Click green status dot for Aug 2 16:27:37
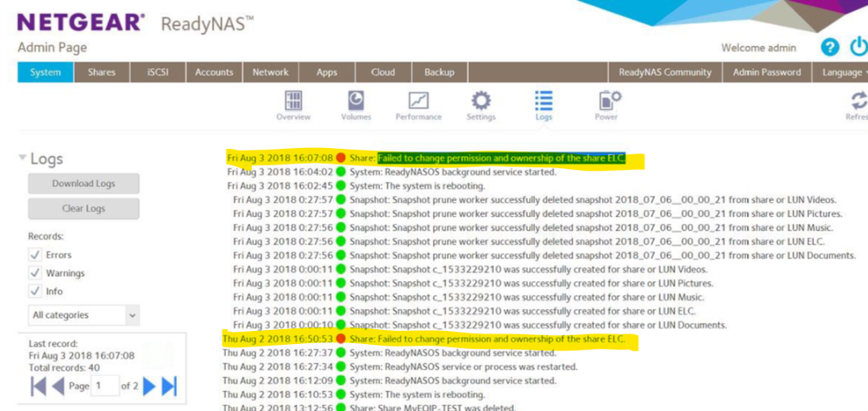The height and width of the screenshot is (411, 868). point(340,353)
